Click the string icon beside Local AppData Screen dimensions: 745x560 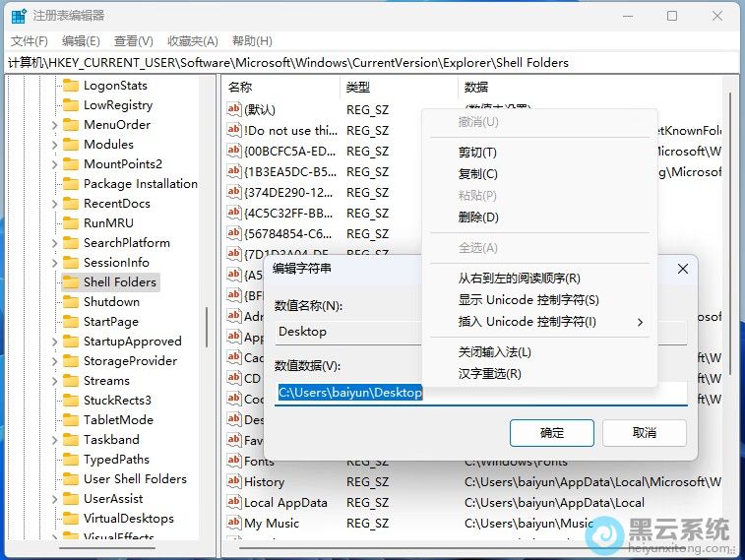pos(234,503)
